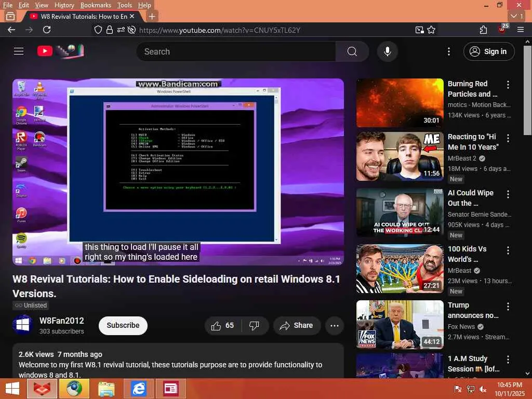Open the extensions puzzle icon
532x399 pixels.
coord(484,30)
